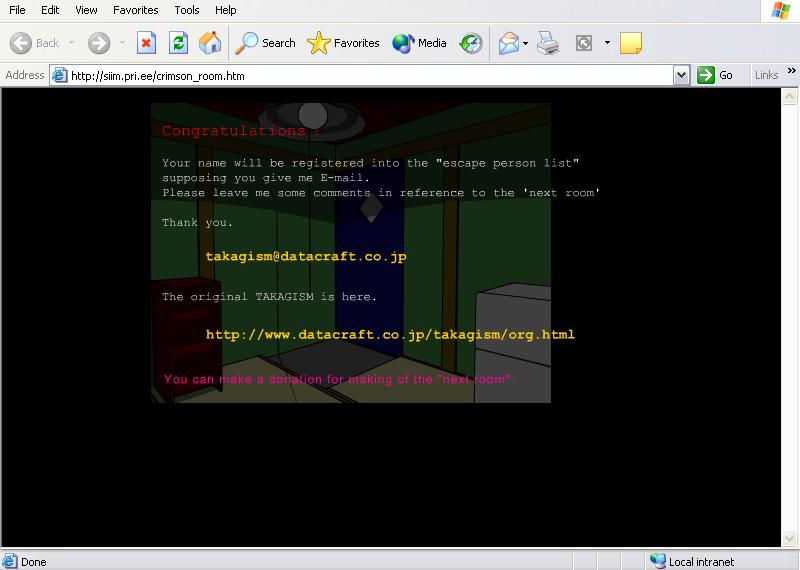This screenshot has width=800, height=570.
Task: Click the Links toolbar label
Action: tap(766, 75)
